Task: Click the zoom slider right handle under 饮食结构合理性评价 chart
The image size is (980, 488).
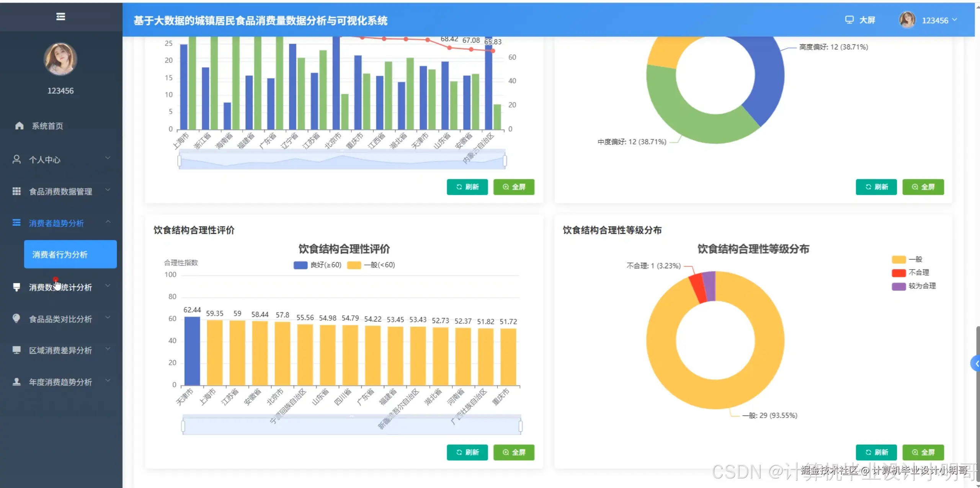Action: (520, 426)
